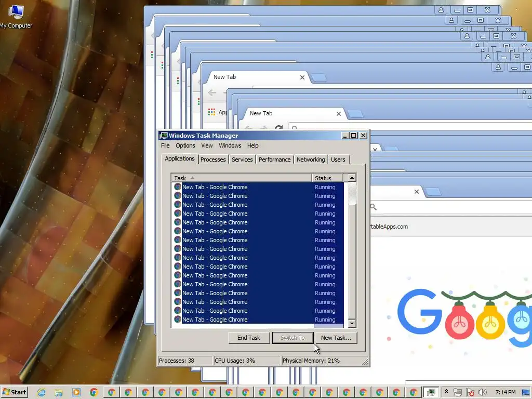This screenshot has height=399, width=532.
Task: Switch to the Users tab
Action: click(x=338, y=159)
